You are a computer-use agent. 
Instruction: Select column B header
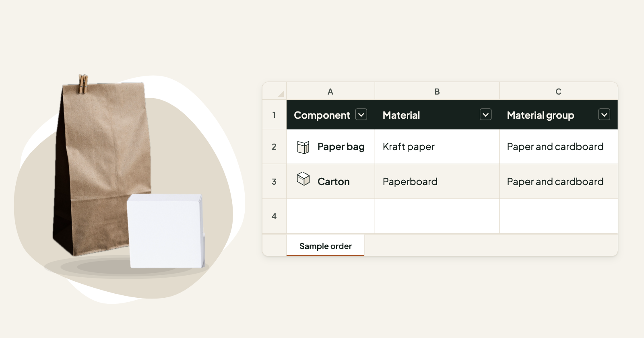point(437,91)
